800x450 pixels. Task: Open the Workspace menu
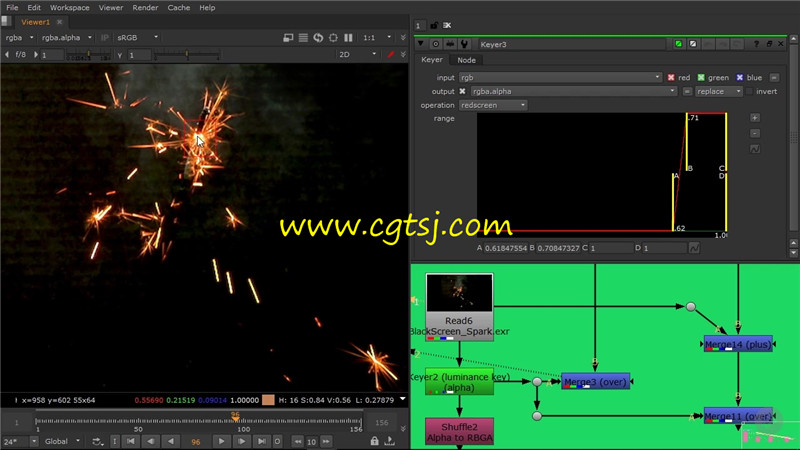coord(69,8)
